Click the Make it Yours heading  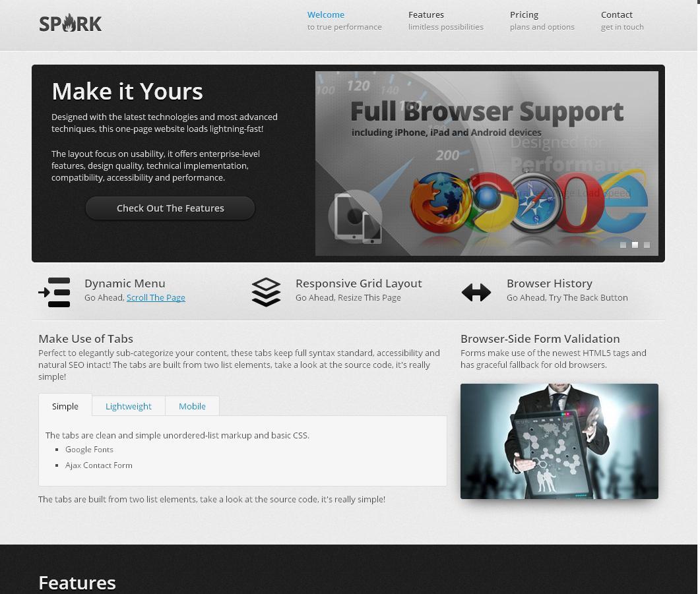(127, 92)
